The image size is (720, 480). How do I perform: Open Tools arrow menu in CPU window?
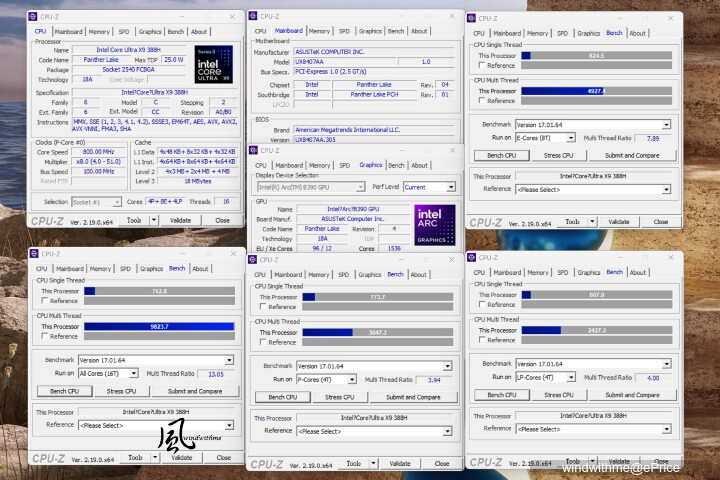click(154, 220)
